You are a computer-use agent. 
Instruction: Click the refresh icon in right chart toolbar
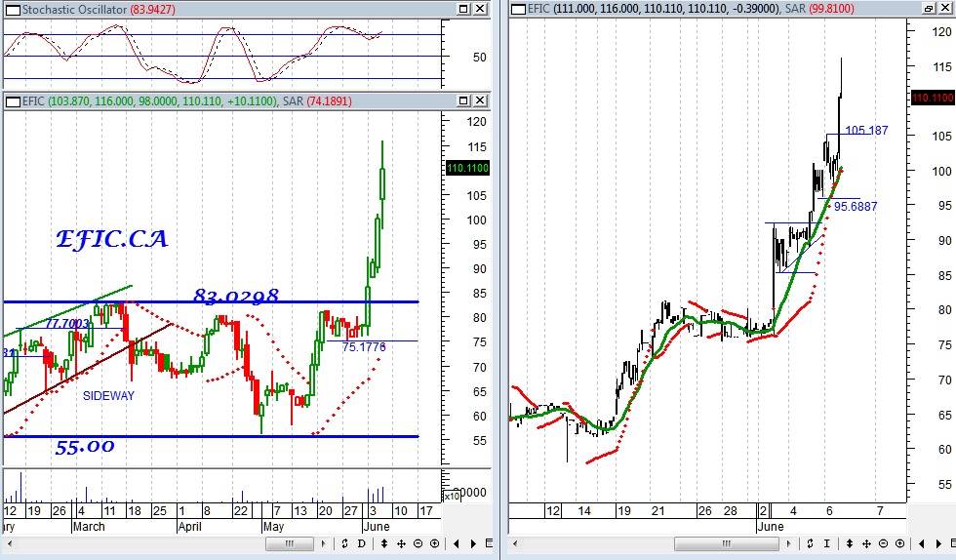(812, 543)
